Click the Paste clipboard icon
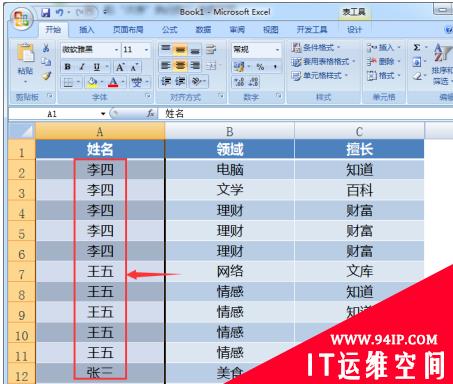This screenshot has height=384, width=453. point(26,54)
